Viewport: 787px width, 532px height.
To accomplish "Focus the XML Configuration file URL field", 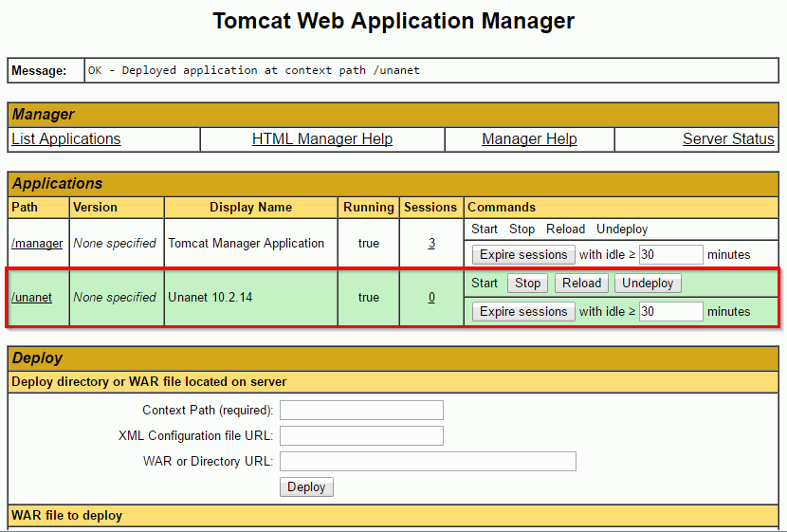I will (x=361, y=436).
